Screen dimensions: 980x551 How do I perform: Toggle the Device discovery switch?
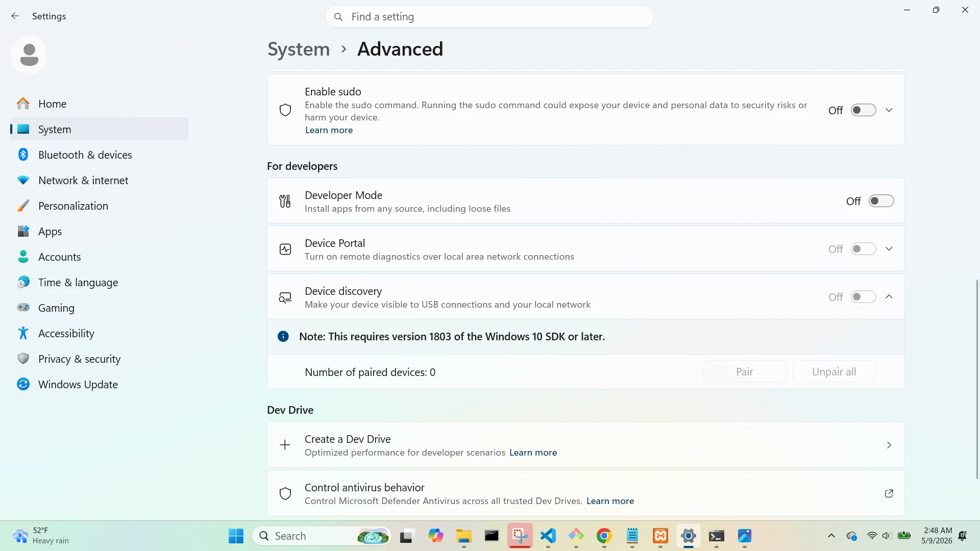pyautogui.click(x=863, y=297)
